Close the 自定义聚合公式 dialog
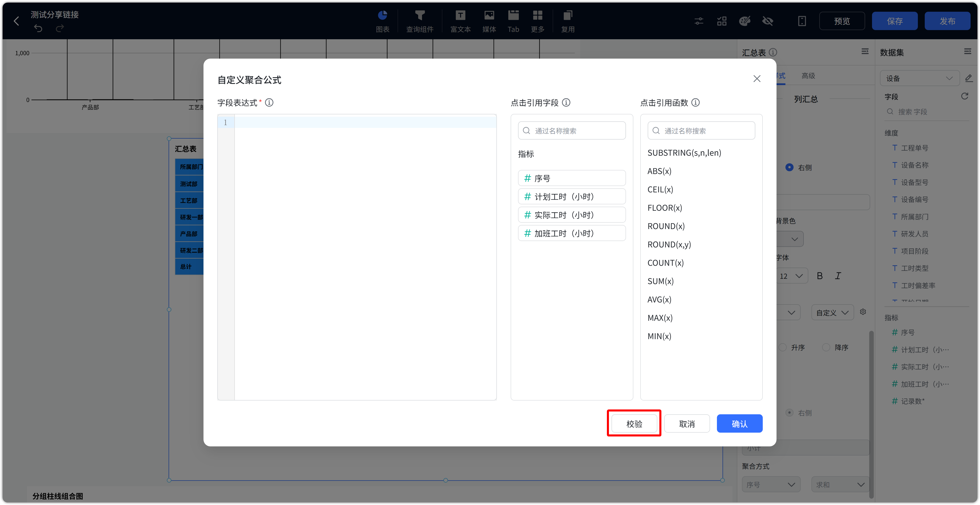 [x=757, y=78]
